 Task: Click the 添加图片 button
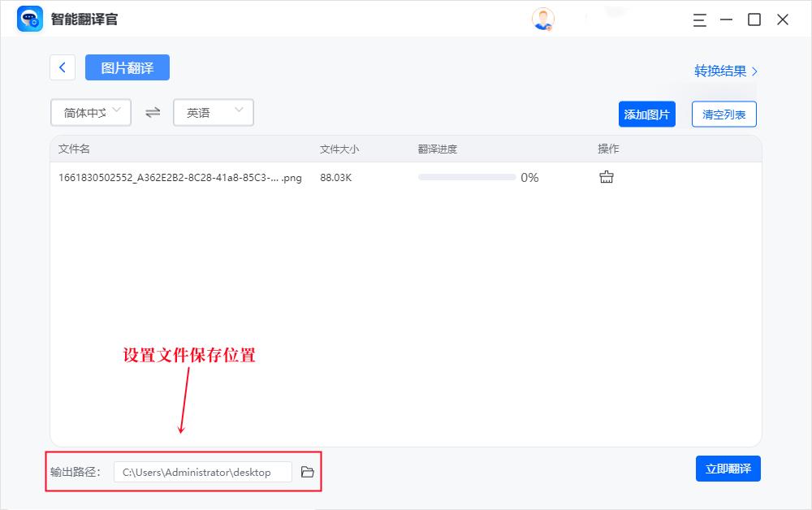(647, 114)
